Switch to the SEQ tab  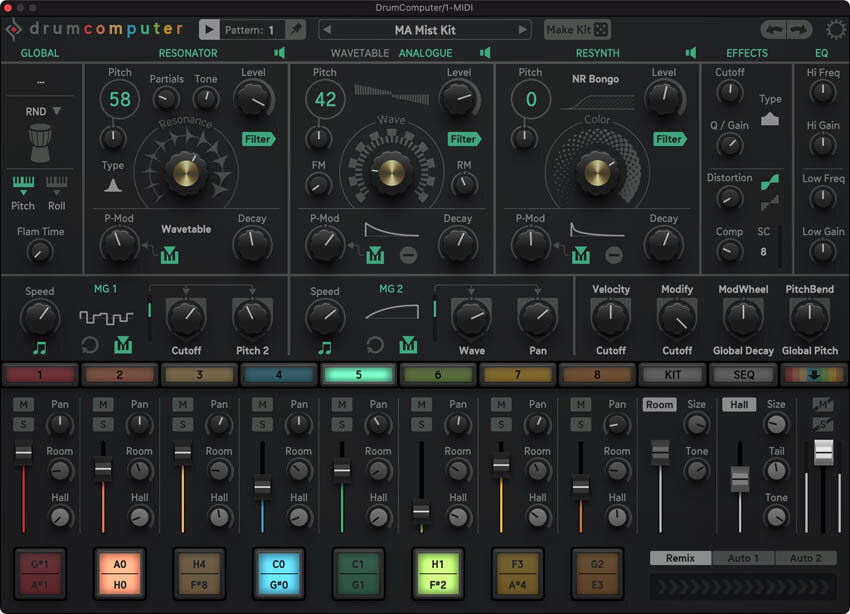pos(743,374)
